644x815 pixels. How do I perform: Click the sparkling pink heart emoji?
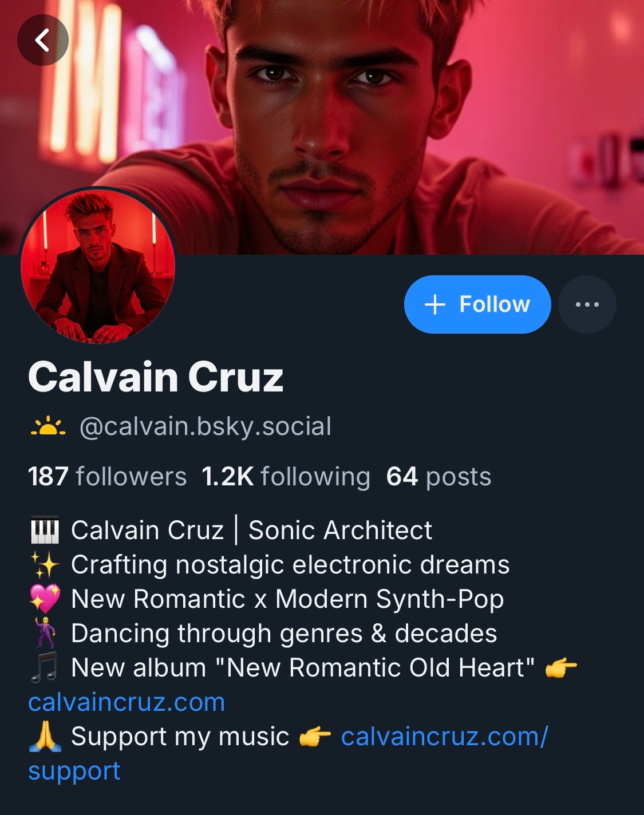44,599
